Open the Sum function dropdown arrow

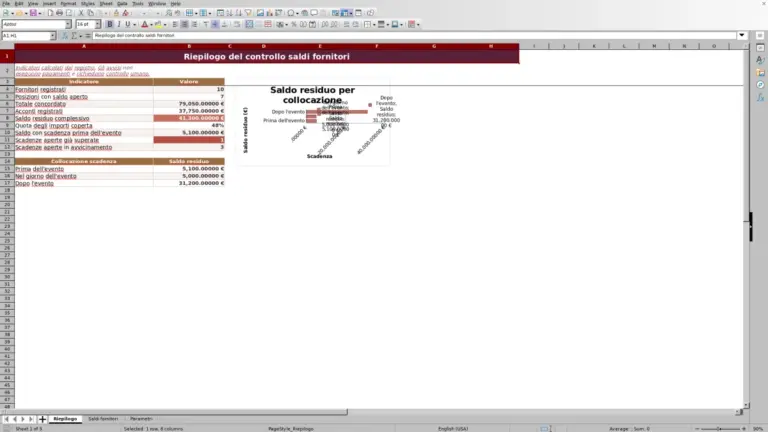point(80,36)
